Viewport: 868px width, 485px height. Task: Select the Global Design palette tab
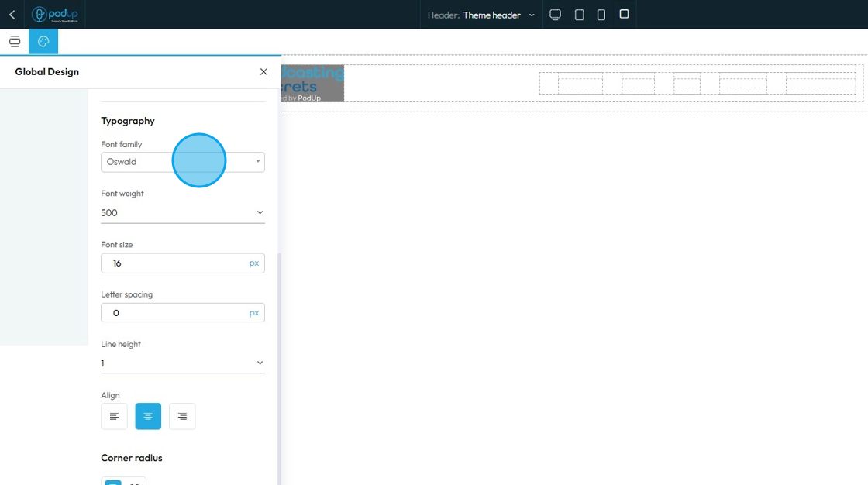pyautogui.click(x=43, y=42)
